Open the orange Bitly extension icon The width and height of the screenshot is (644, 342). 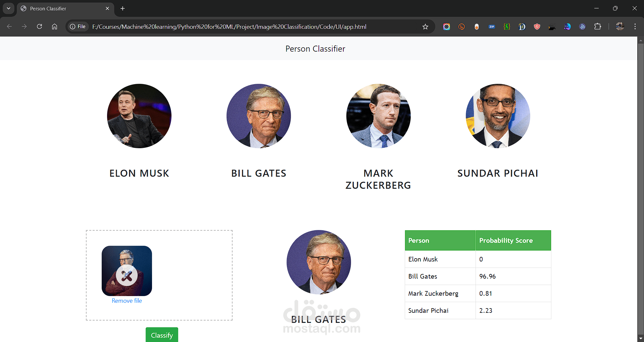click(x=461, y=27)
